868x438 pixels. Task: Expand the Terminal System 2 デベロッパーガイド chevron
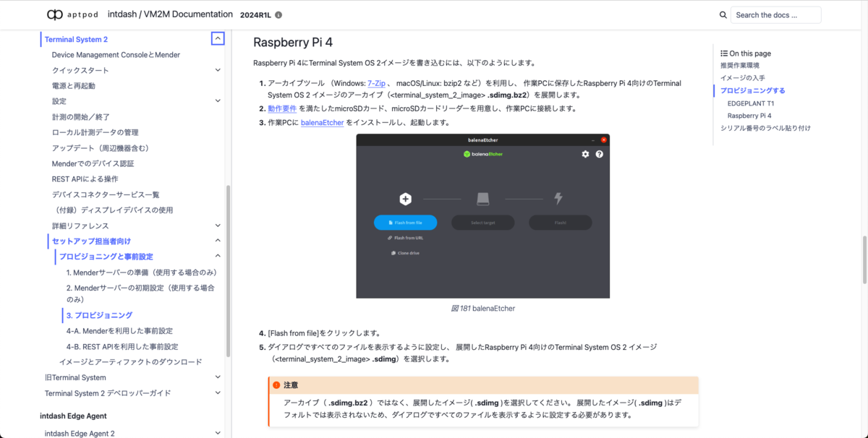pyautogui.click(x=218, y=393)
